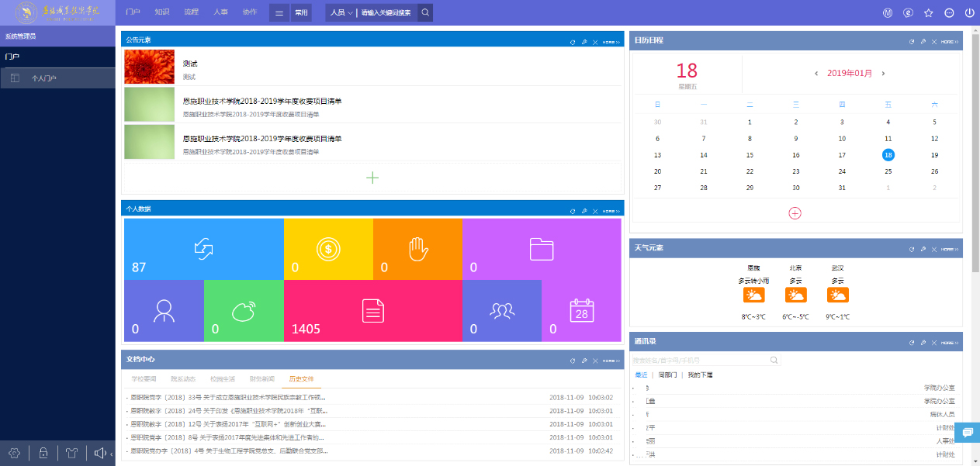Click the purple calendar 28 tile
The height and width of the screenshot is (466, 980).
coord(581,310)
